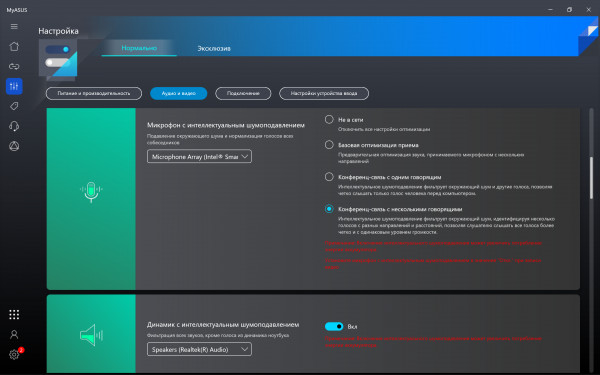The width and height of the screenshot is (600, 375).
Task: Select 'Базовая оптимизация приема' radio option
Action: pos(329,145)
